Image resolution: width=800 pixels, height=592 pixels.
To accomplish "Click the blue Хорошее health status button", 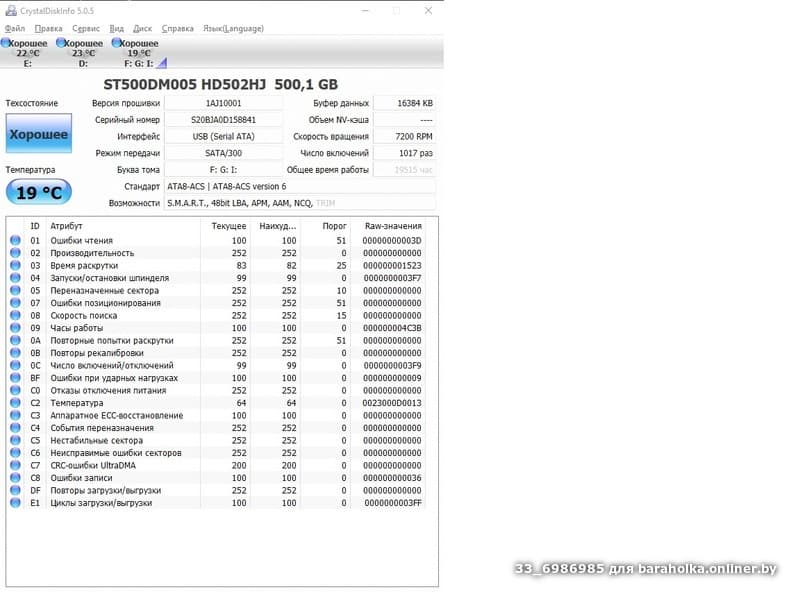I will pos(39,134).
